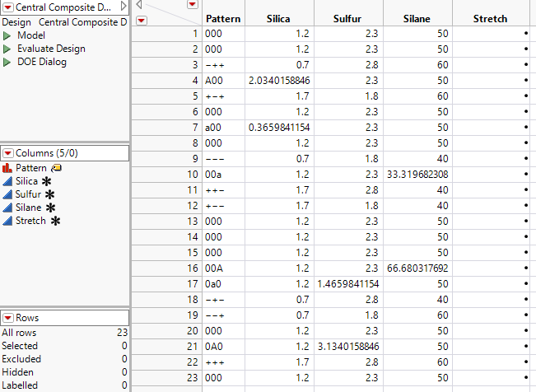Open the Central Composite table red triangle menu
The image size is (536, 392).
(8, 7)
